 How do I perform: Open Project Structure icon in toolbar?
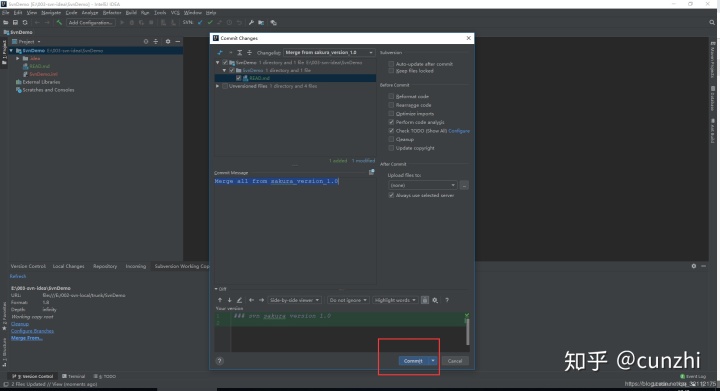click(261, 22)
